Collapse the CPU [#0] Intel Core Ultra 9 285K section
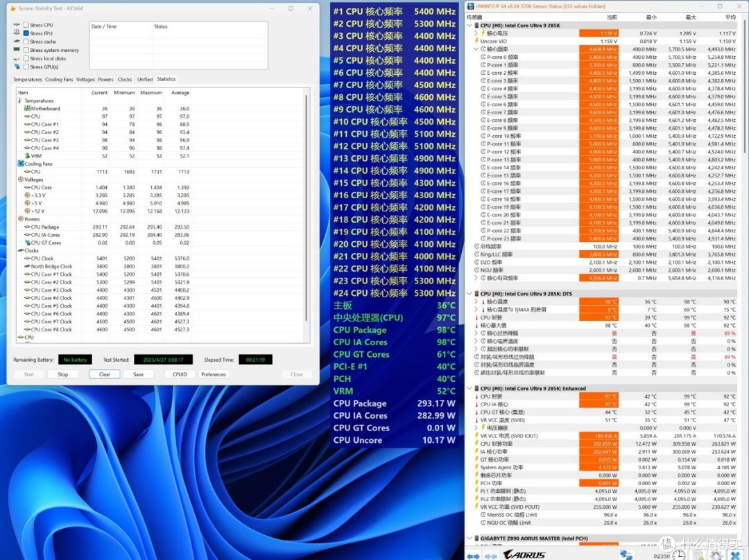 (470, 26)
